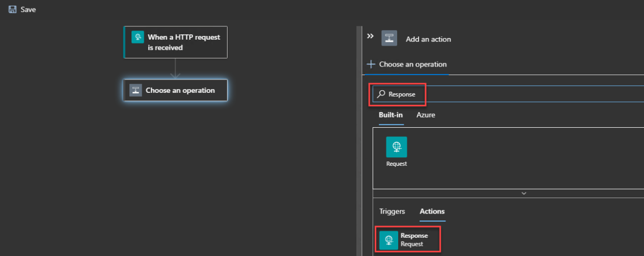Click the Save label in the toolbar
Screen dimensions: 644x256
(x=28, y=10)
